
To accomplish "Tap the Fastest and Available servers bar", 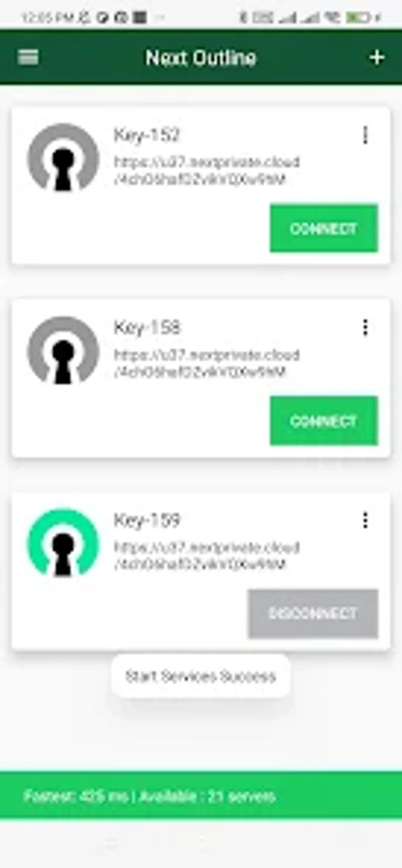I will [x=201, y=796].
